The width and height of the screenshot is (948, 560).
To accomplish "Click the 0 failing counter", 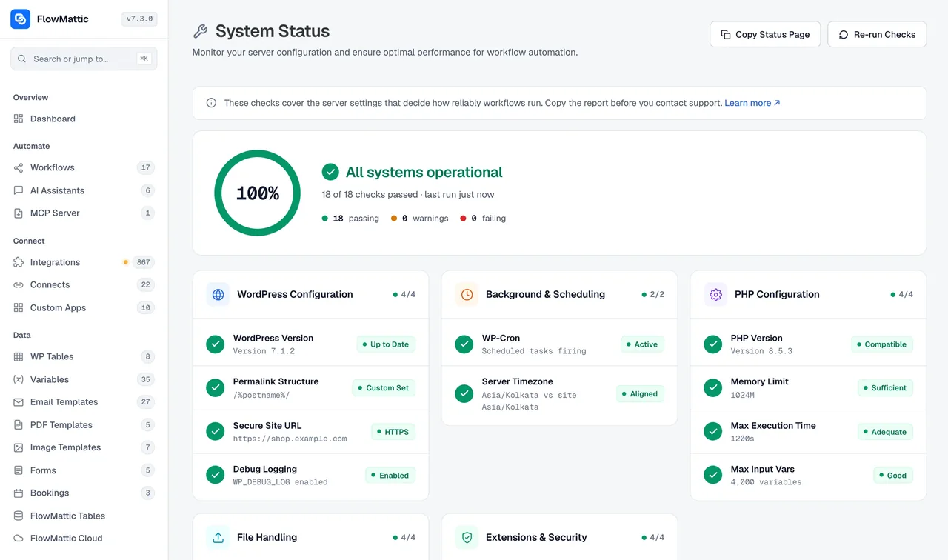I will click(x=483, y=219).
